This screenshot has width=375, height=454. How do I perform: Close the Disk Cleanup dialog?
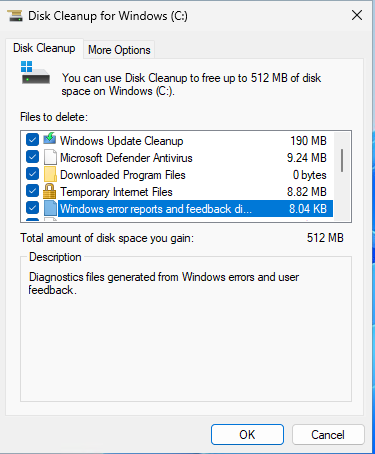[x=357, y=15]
